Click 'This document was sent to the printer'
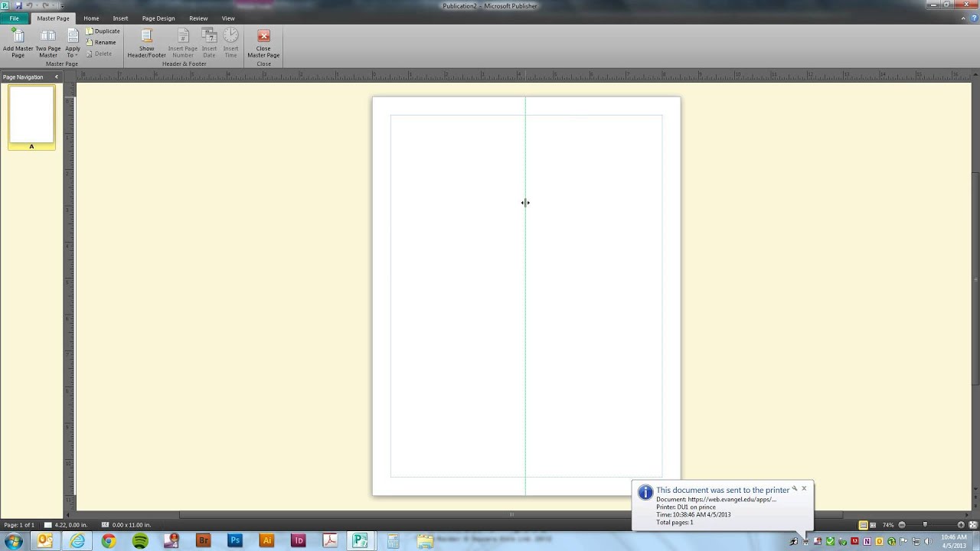 [x=723, y=490]
